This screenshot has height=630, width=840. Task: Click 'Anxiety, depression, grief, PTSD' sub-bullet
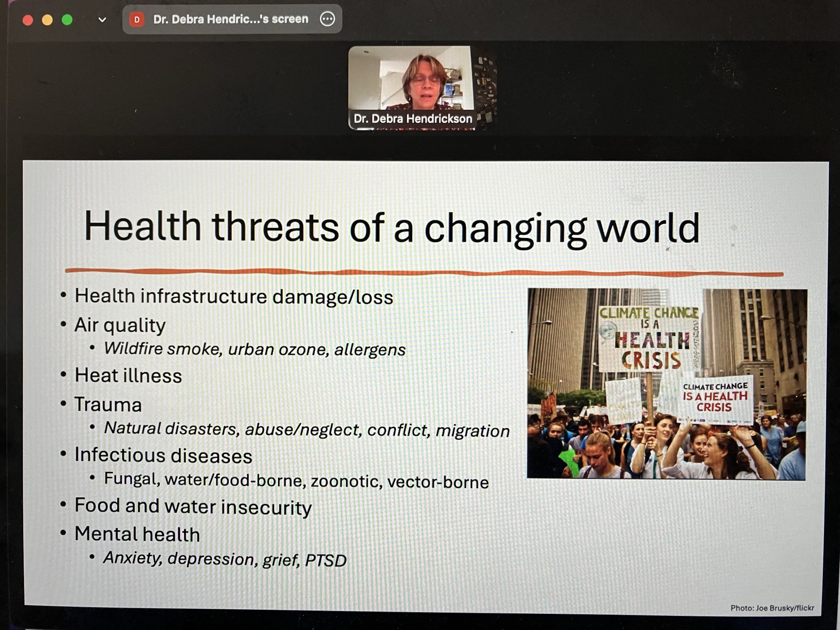[225, 559]
